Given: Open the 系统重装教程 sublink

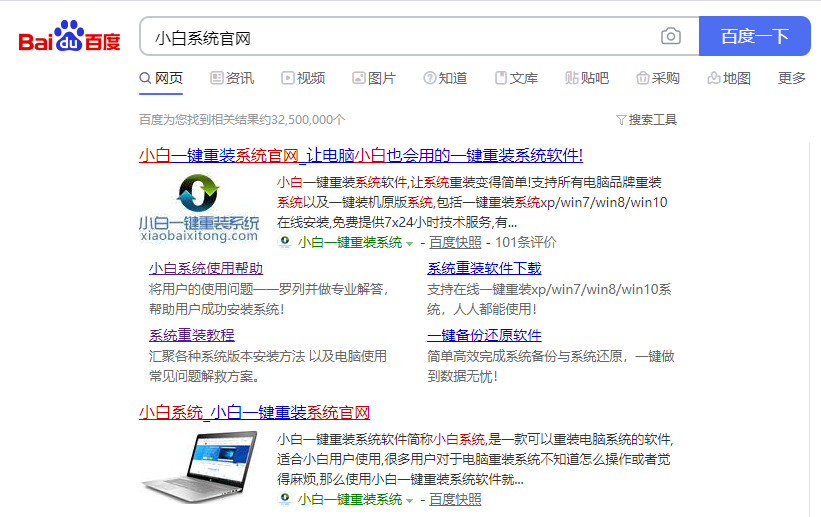Looking at the screenshot, I should pyautogui.click(x=192, y=335).
